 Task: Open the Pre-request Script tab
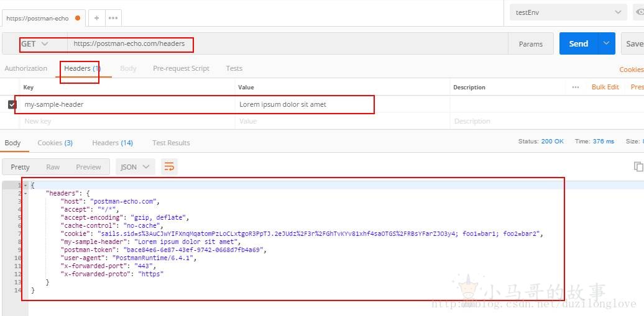click(x=181, y=68)
